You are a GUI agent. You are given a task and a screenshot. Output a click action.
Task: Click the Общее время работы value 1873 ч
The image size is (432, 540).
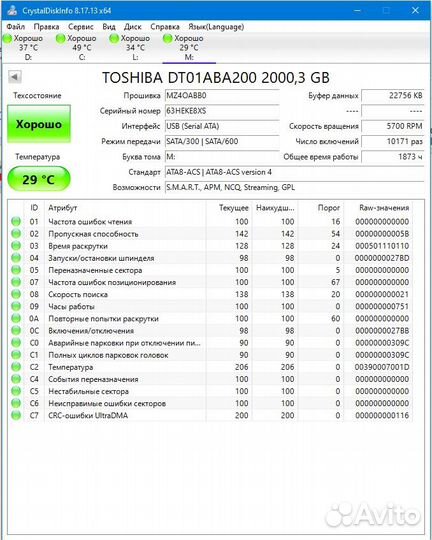pyautogui.click(x=392, y=157)
